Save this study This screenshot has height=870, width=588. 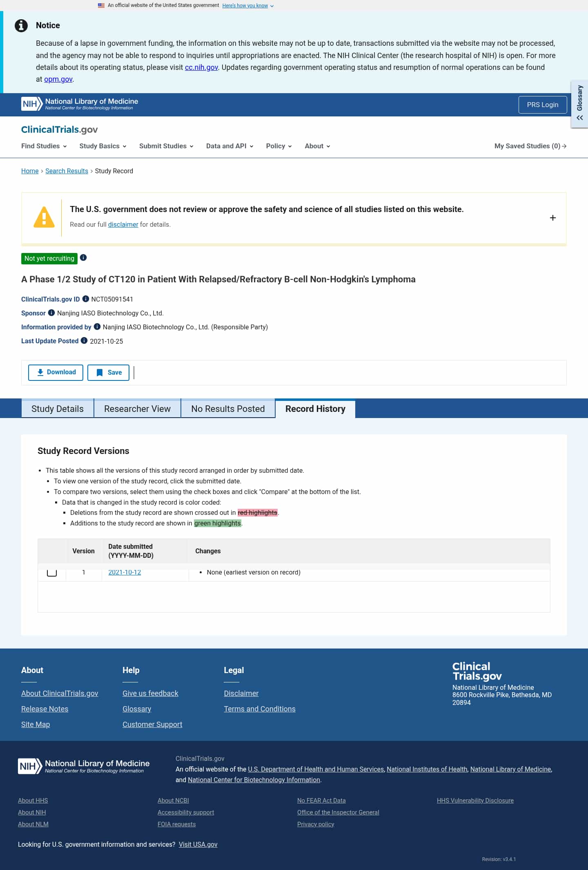(x=108, y=372)
